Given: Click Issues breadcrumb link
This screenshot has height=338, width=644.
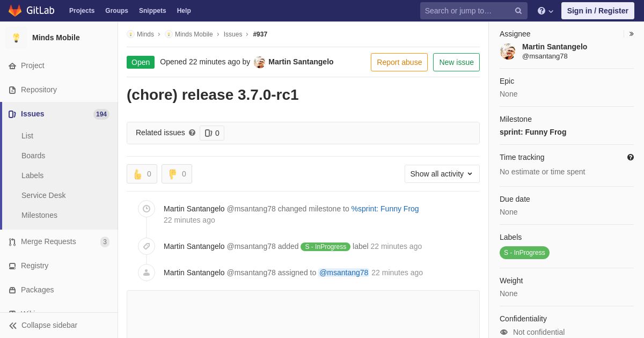Looking at the screenshot, I should 233,34.
